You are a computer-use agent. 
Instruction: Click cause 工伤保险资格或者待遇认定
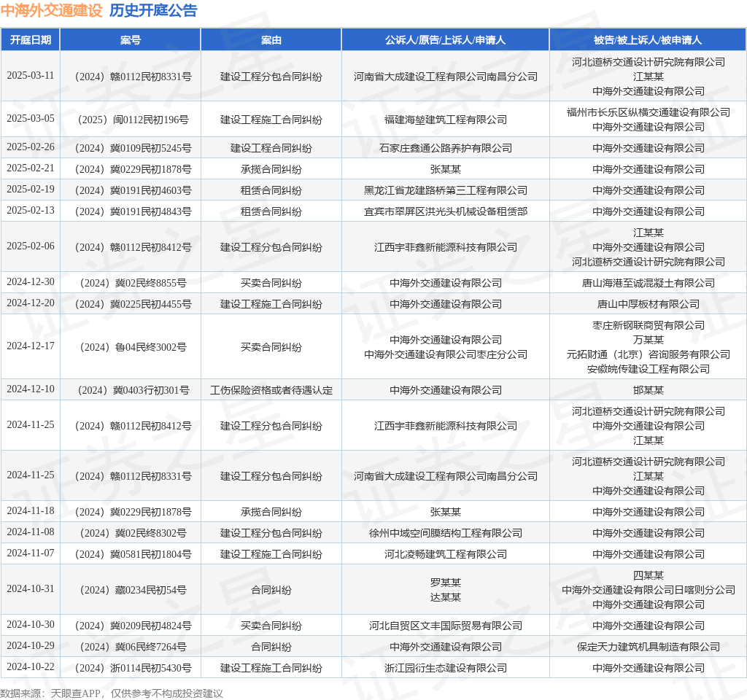click(x=271, y=390)
